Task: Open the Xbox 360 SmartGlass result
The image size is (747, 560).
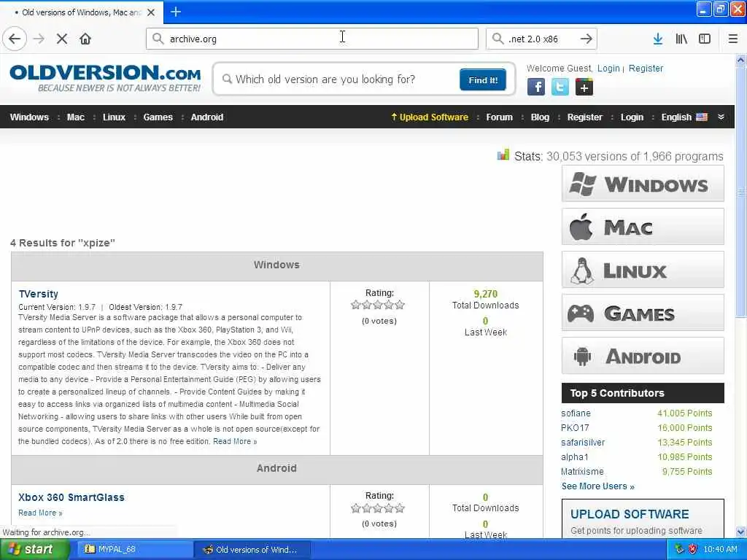Action: (71, 497)
